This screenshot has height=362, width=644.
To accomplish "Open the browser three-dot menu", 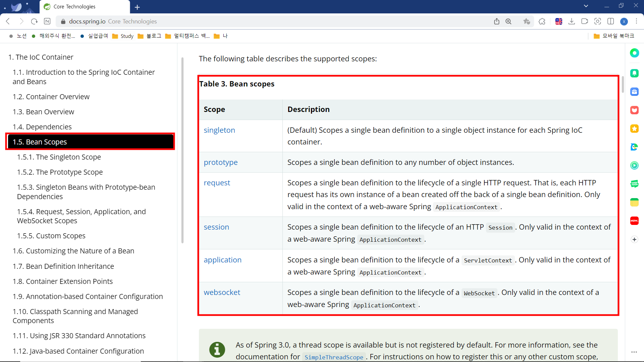I will pos(636,21).
